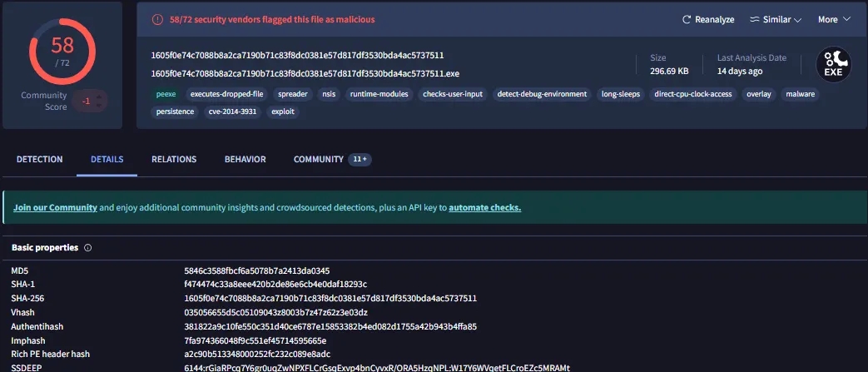Expand the More menu
This screenshot has height=372, width=868.
point(836,19)
